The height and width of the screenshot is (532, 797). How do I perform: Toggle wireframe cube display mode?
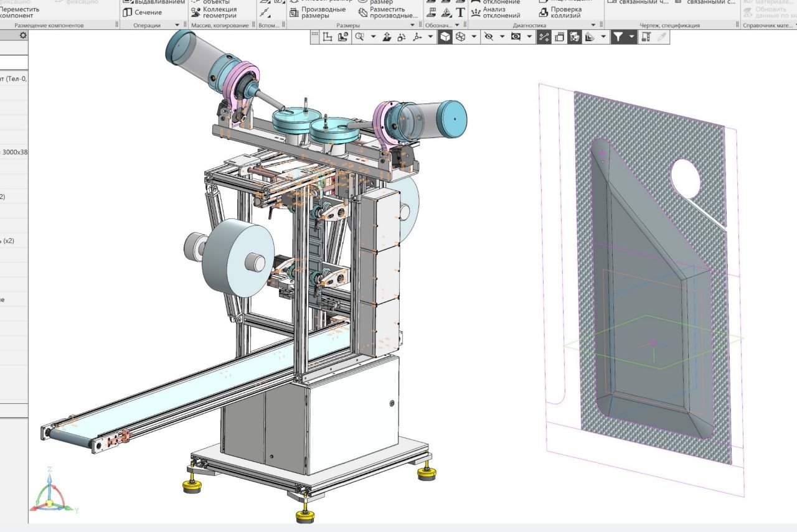tap(461, 37)
